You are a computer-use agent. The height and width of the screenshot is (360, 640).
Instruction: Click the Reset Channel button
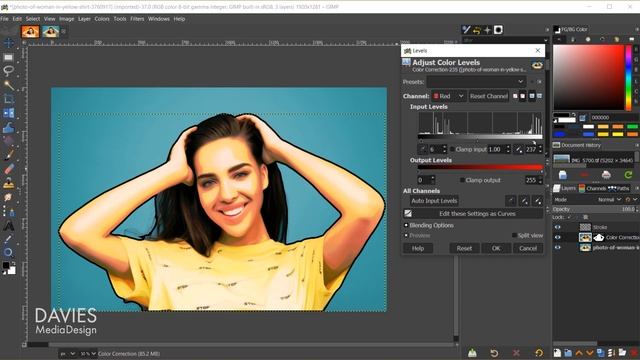point(489,96)
